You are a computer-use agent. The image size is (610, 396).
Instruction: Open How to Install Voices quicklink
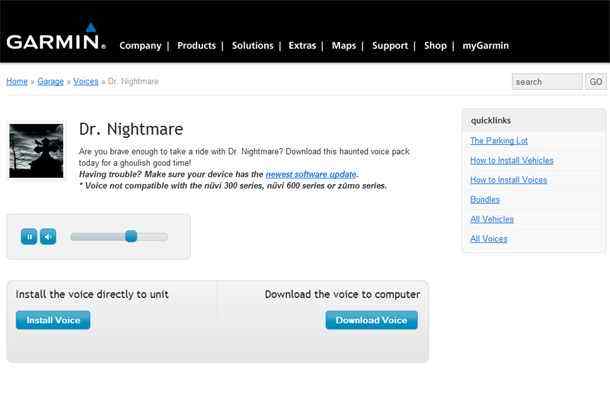point(508,180)
